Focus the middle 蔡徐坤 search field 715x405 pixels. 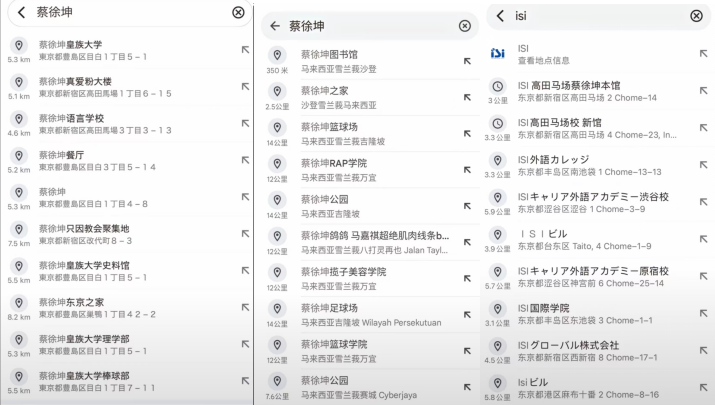tap(370, 26)
